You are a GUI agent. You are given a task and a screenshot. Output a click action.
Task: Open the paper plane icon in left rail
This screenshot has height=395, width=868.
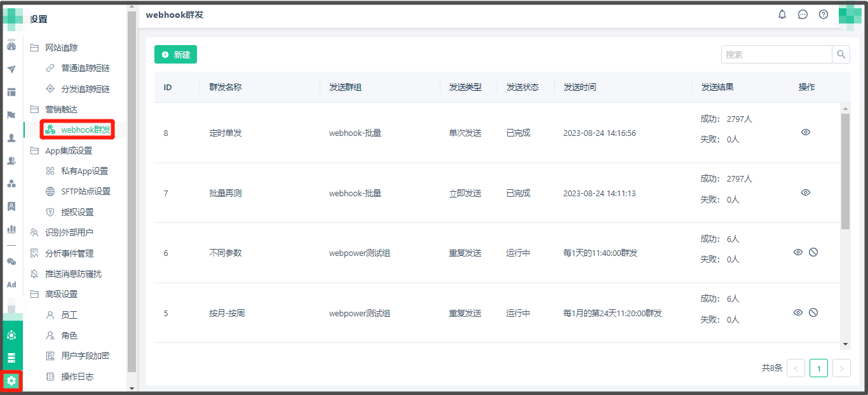click(x=11, y=69)
